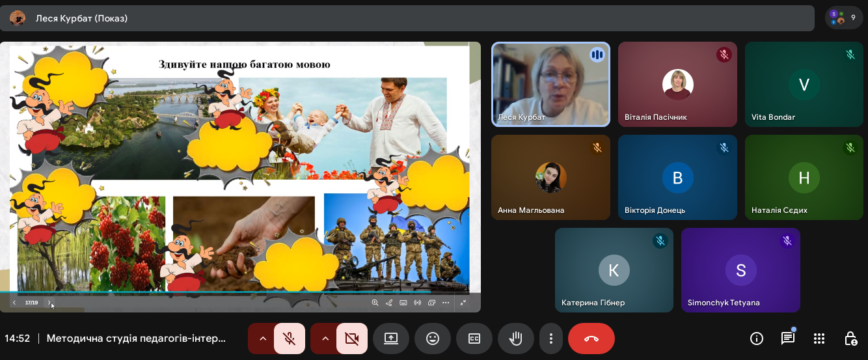This screenshot has width=868, height=360.
Task: Open more options three-dot menu in call bar
Action: pos(551,339)
